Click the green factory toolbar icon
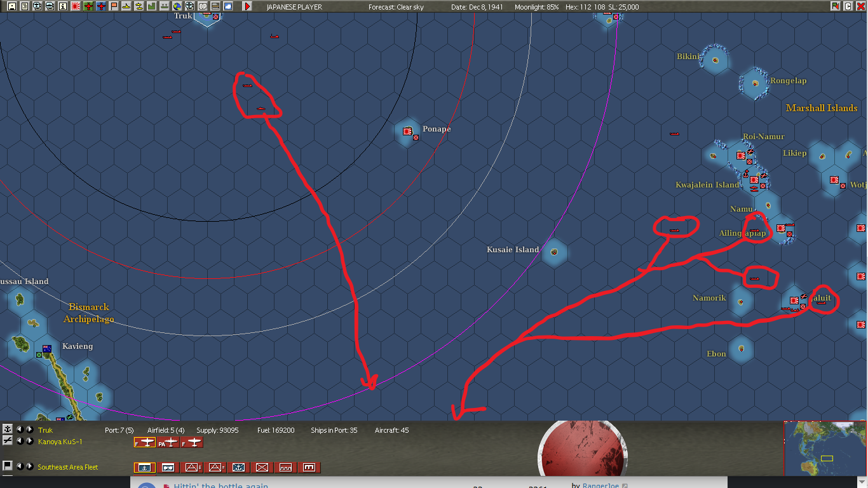The height and width of the screenshot is (488, 868). click(x=151, y=6)
